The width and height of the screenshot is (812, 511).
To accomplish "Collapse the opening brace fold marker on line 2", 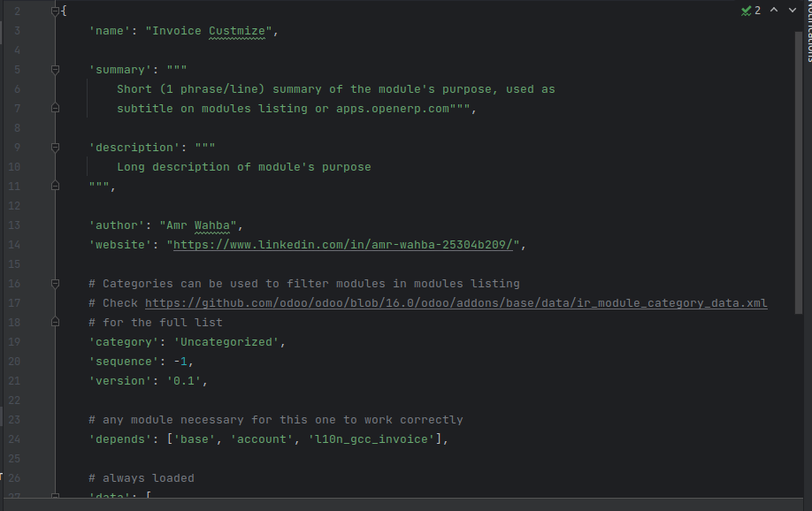I will [56, 11].
